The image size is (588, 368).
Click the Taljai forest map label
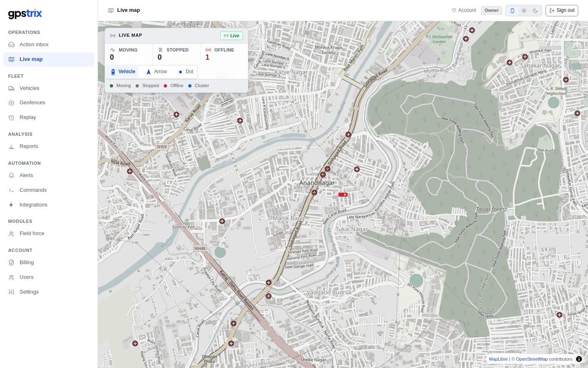(x=491, y=209)
